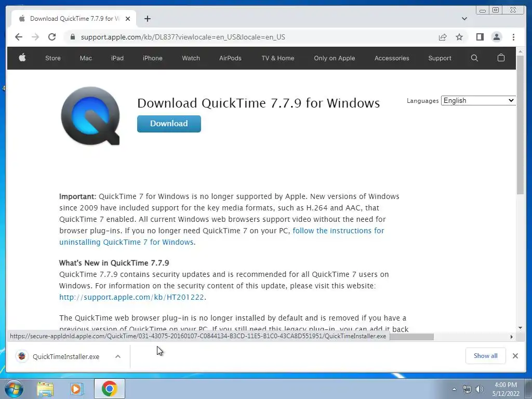The image size is (532, 399).
Task: Open Windows Media Player from the taskbar
Action: point(77,389)
